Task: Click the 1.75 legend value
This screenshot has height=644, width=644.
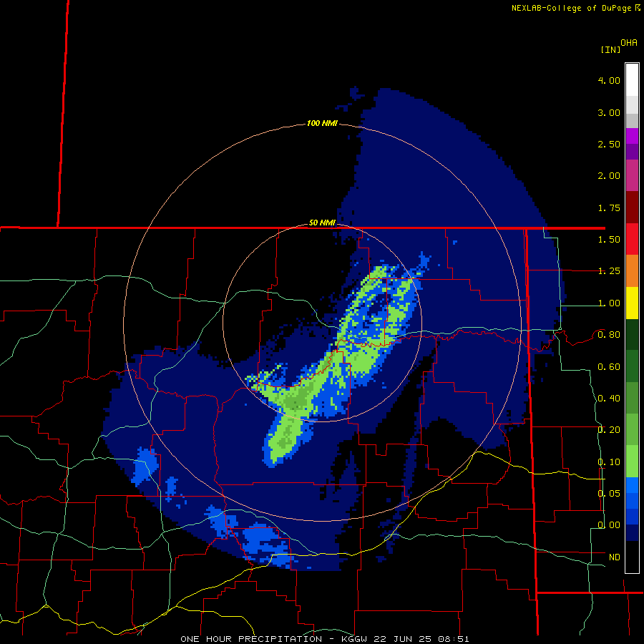Action: point(609,208)
